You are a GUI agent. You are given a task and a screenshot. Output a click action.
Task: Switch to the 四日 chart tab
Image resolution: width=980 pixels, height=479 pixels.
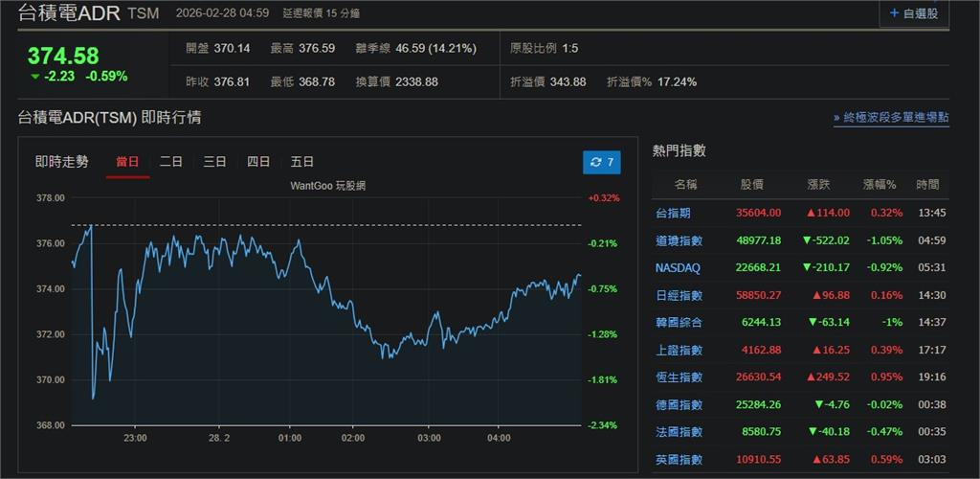(x=258, y=162)
